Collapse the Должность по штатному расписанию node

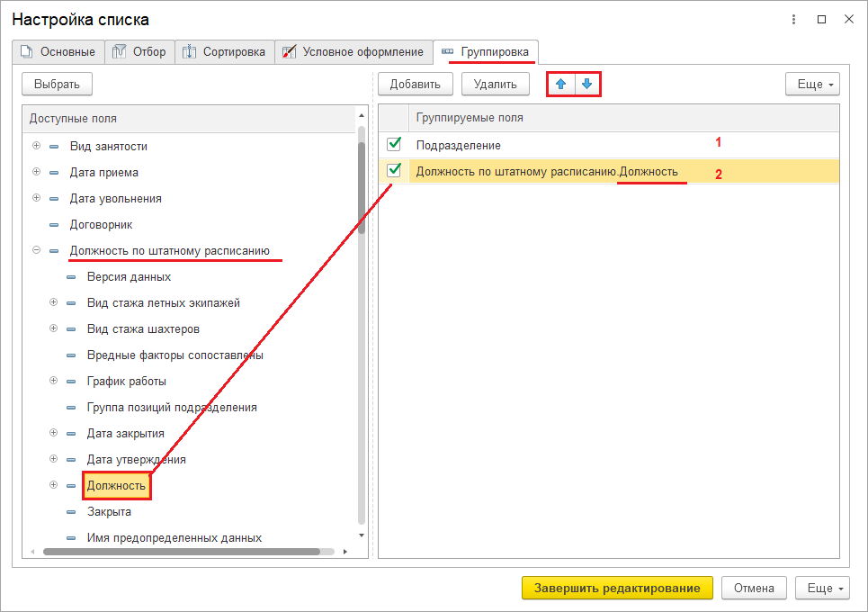coord(36,250)
